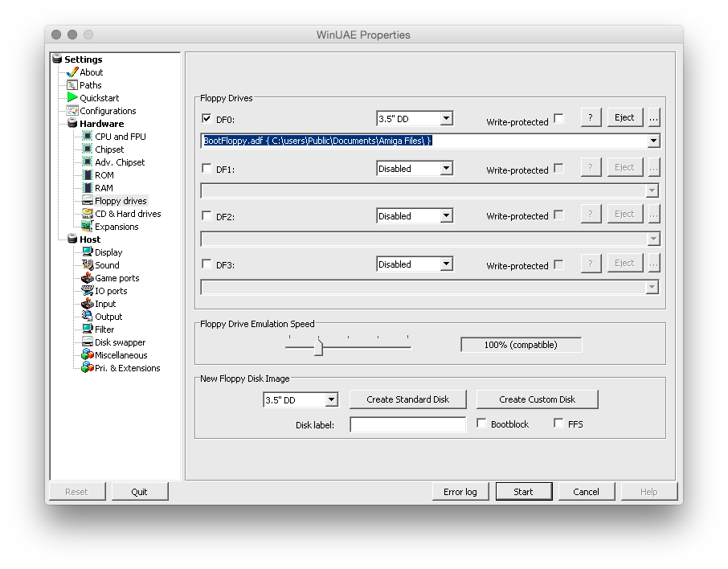This screenshot has height=569, width=728.
Task: Open DF1 drive type dropdown
Action: [415, 168]
